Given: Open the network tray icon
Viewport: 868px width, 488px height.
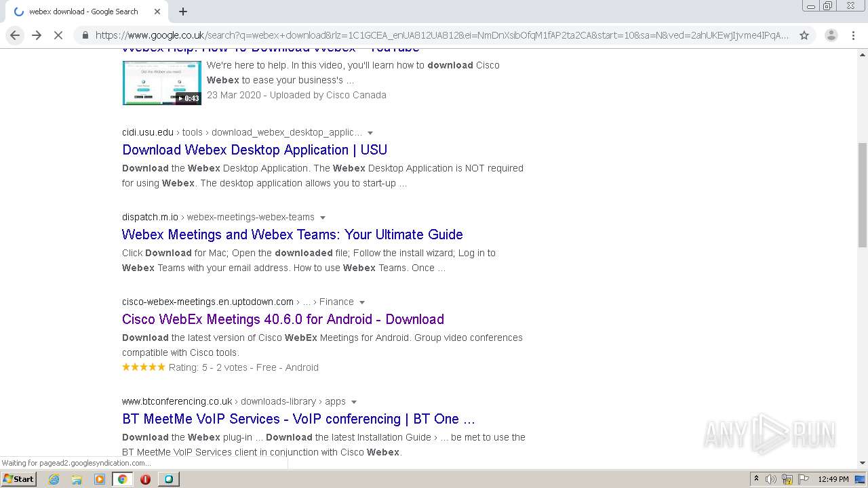Looking at the screenshot, I should click(x=787, y=479).
